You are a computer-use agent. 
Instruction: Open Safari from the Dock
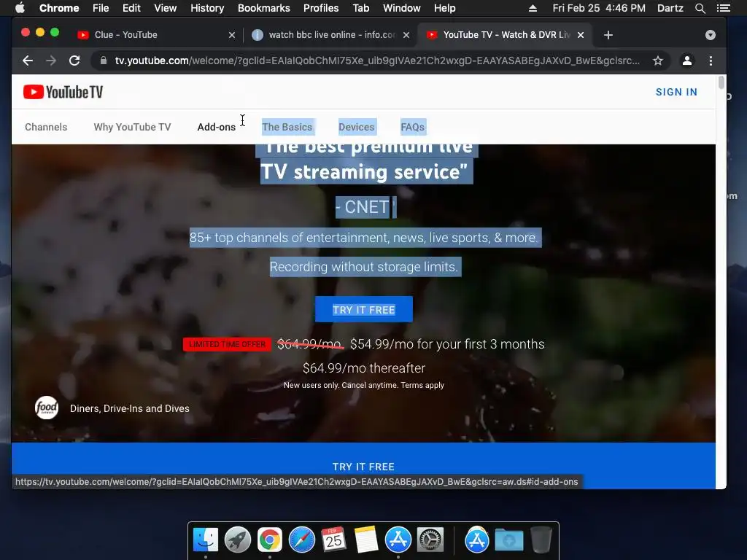(x=301, y=540)
